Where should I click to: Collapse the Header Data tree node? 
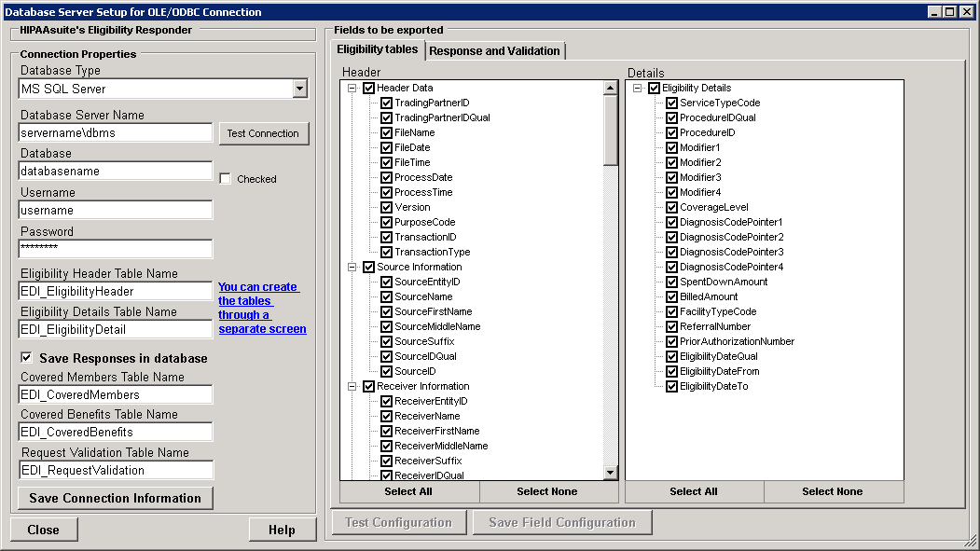coord(353,89)
